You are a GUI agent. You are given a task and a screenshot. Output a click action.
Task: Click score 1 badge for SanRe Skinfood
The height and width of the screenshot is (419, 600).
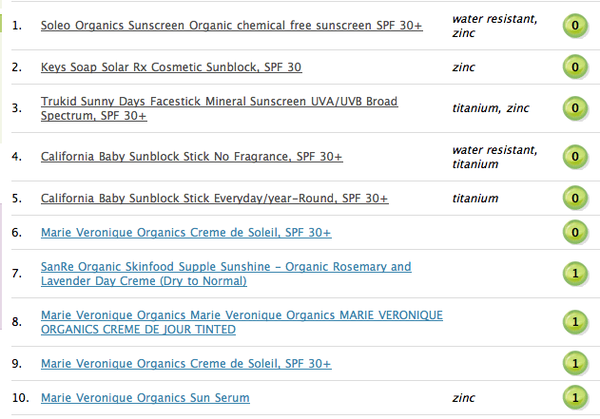pos(575,274)
